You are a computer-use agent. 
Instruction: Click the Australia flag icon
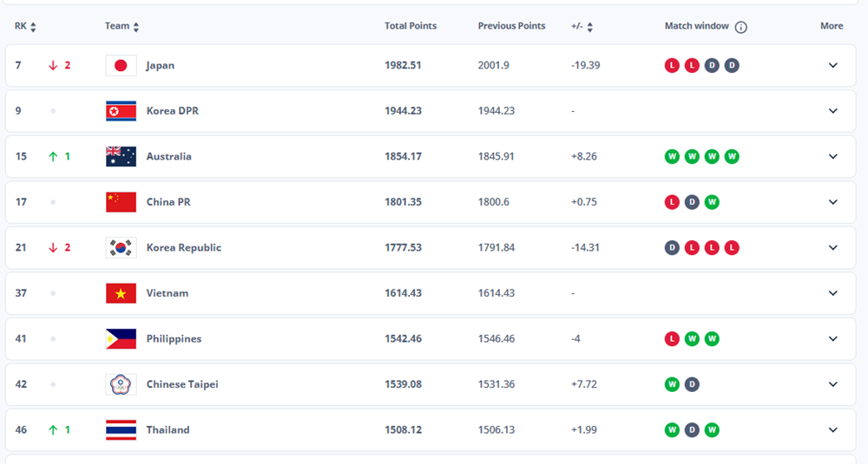[x=121, y=156]
